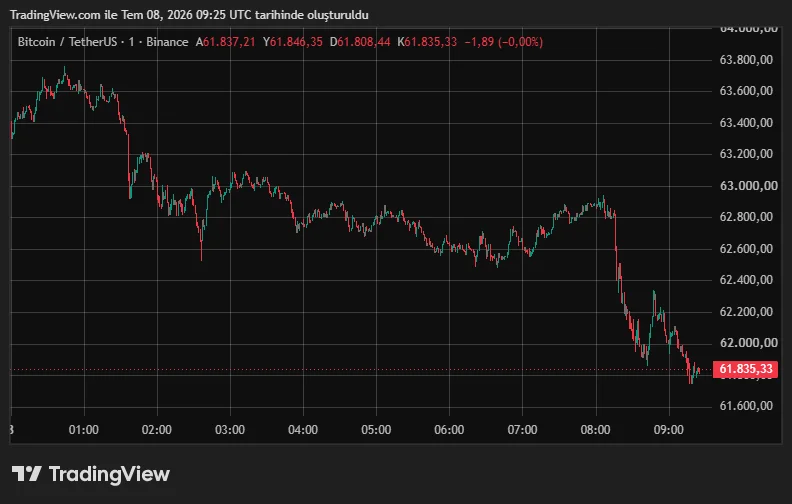Screen dimensions: 792x504
Task: Click the 08:00 time axis label
Action: coord(596,430)
